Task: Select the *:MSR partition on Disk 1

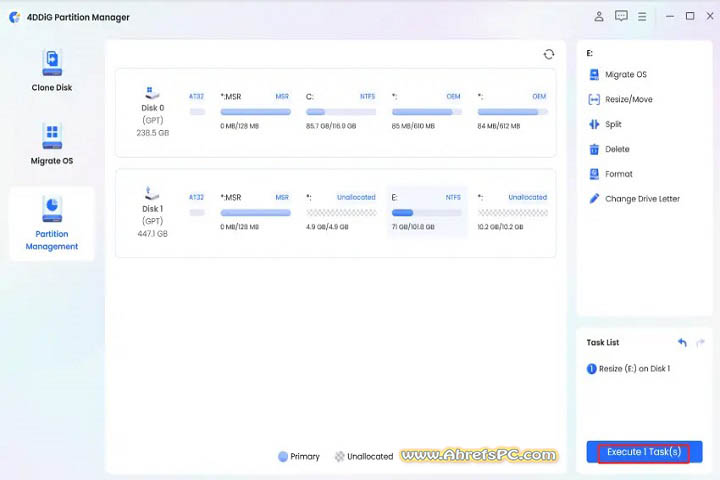Action: tap(255, 212)
